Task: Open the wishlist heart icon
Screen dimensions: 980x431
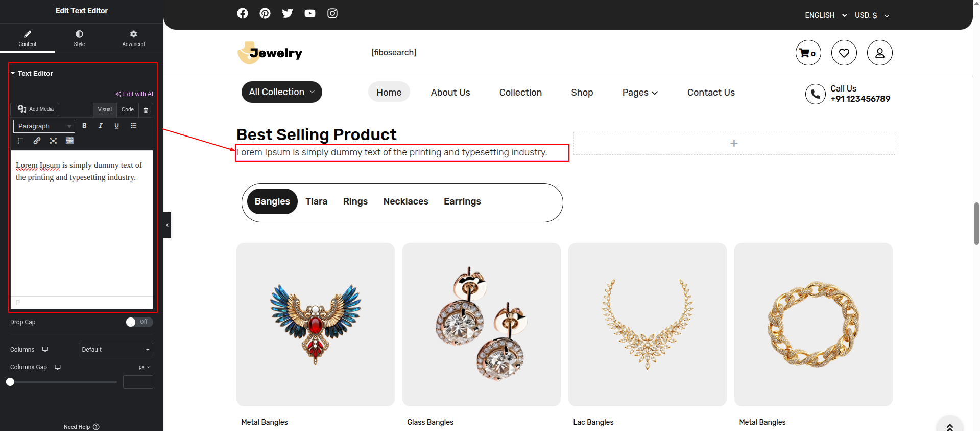Action: coord(844,53)
